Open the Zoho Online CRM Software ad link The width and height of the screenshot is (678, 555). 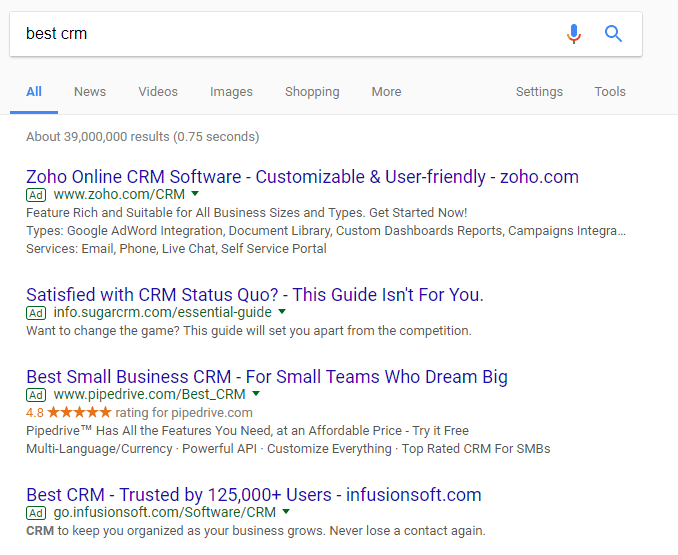coord(302,177)
